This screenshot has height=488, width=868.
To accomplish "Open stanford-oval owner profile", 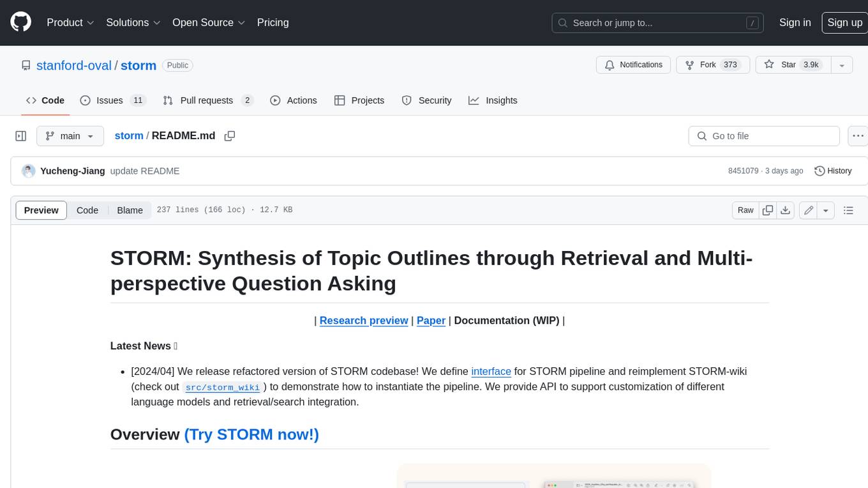I will click(x=74, y=65).
